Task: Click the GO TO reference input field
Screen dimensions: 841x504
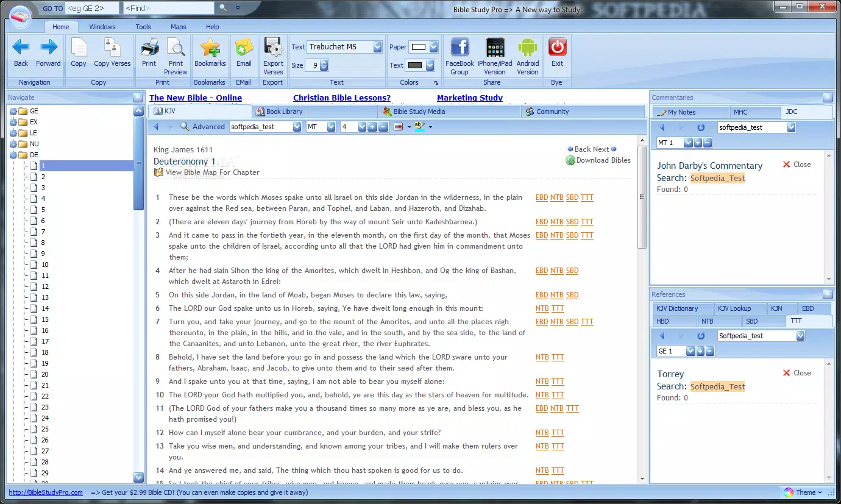Action: (x=93, y=9)
